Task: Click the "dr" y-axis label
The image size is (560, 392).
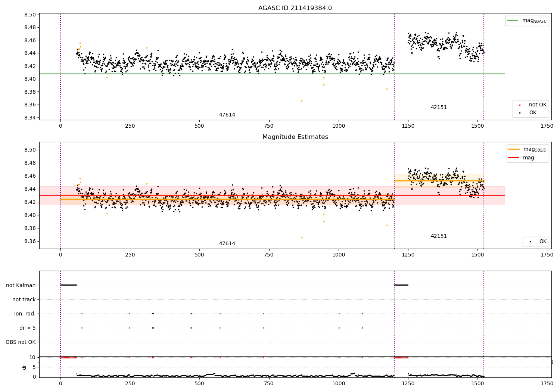Action: 24,367
